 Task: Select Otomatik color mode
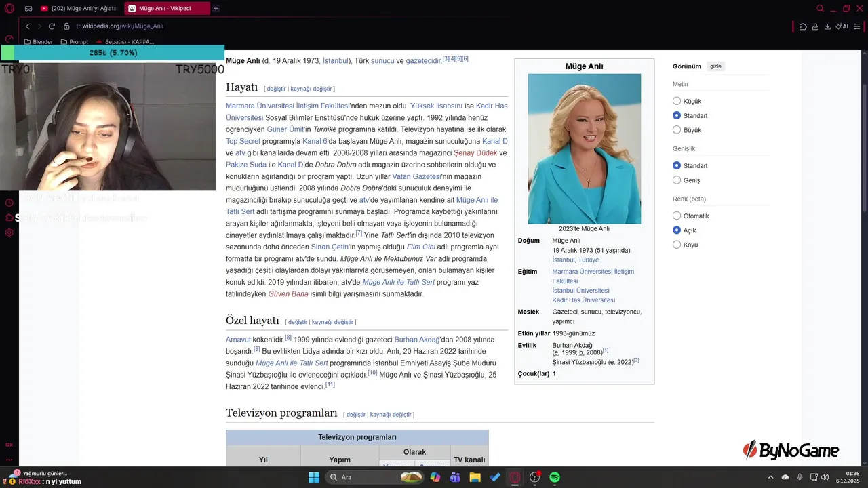point(677,216)
